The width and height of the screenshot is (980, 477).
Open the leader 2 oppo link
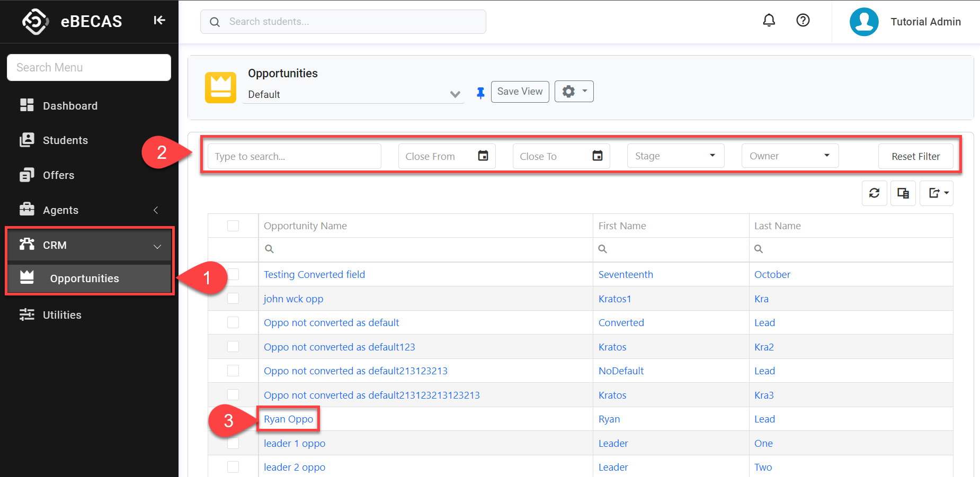click(x=295, y=467)
